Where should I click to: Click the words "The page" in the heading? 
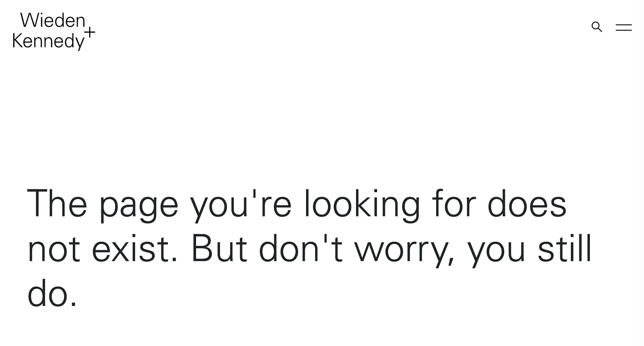[x=103, y=204]
